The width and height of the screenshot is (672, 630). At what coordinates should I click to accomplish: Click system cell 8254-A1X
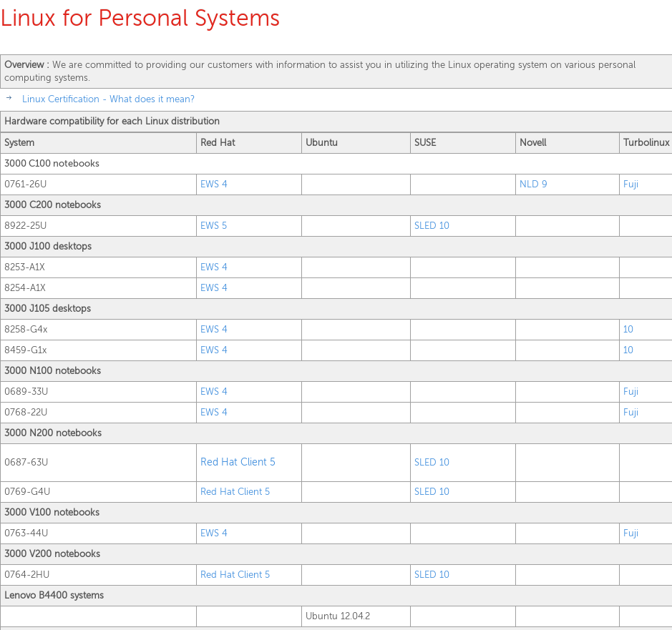tap(98, 287)
